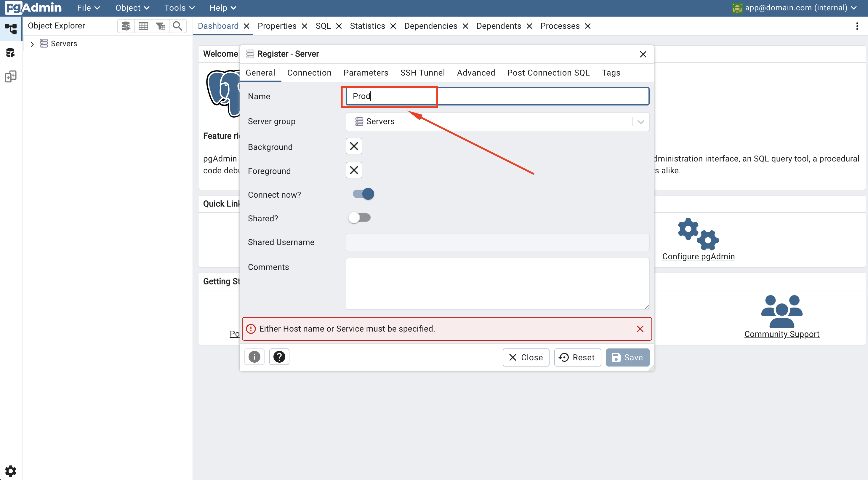Enable the Shared? toggle
The height and width of the screenshot is (480, 868).
coord(359,218)
